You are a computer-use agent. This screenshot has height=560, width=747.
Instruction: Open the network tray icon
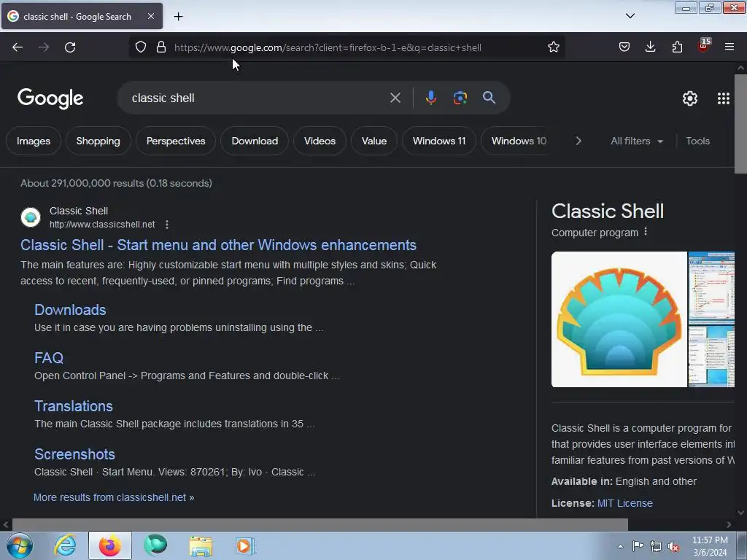[x=656, y=546]
